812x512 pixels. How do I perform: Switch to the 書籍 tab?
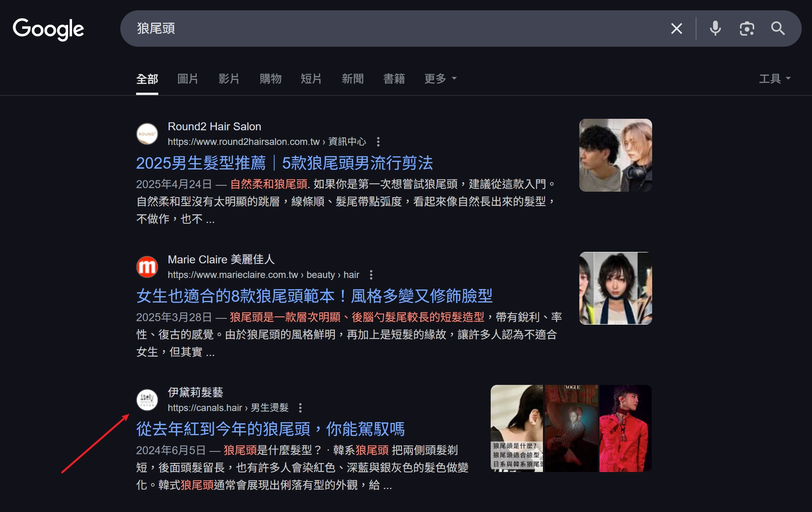pos(394,79)
